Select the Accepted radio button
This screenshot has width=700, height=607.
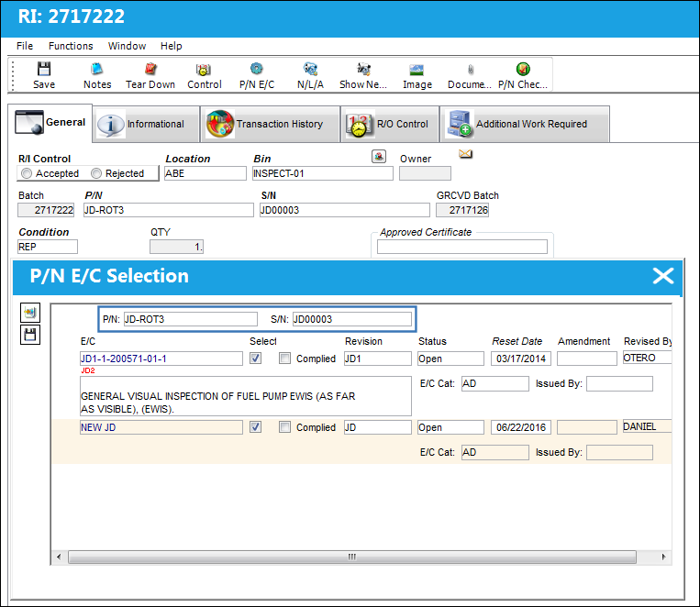tap(27, 173)
